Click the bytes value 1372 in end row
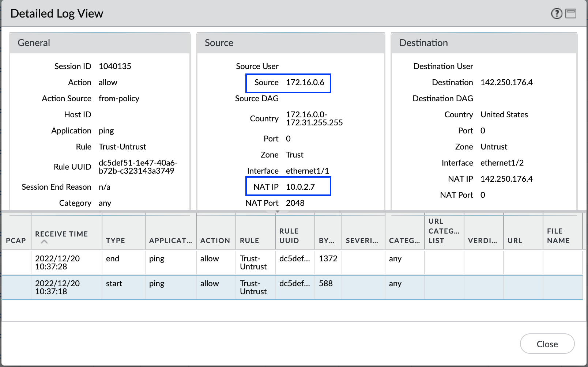 click(x=328, y=259)
